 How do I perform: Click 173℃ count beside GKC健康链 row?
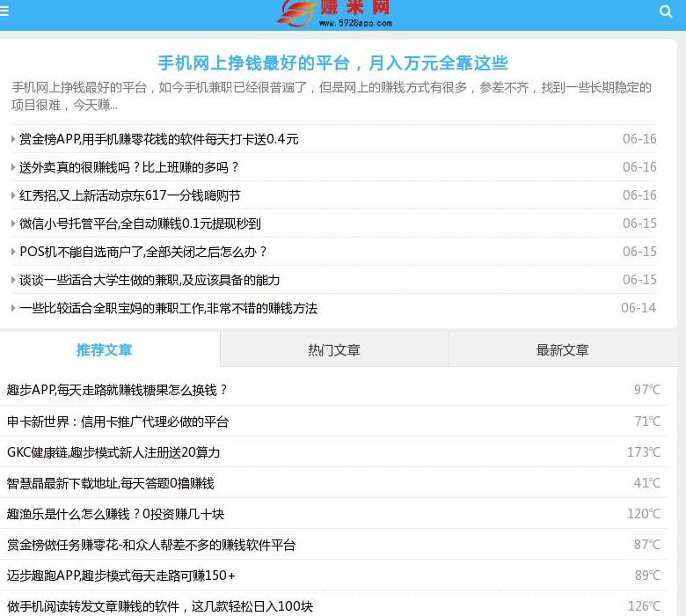click(644, 452)
